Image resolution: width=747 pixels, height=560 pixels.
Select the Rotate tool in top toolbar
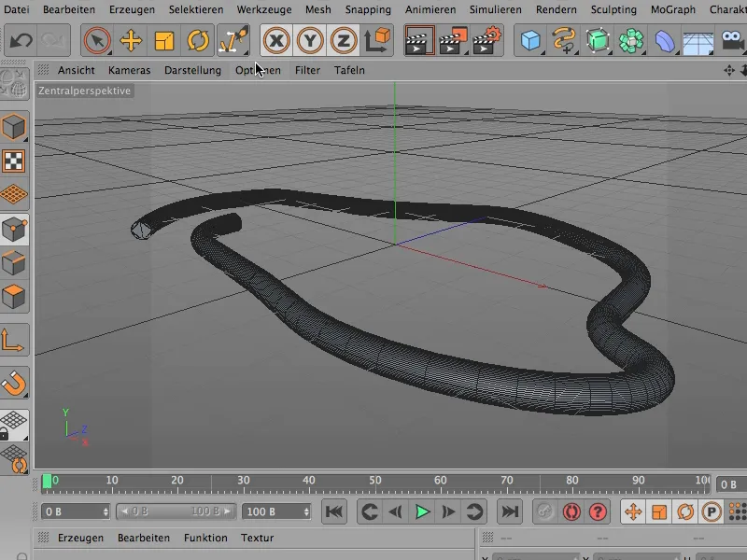click(x=198, y=40)
